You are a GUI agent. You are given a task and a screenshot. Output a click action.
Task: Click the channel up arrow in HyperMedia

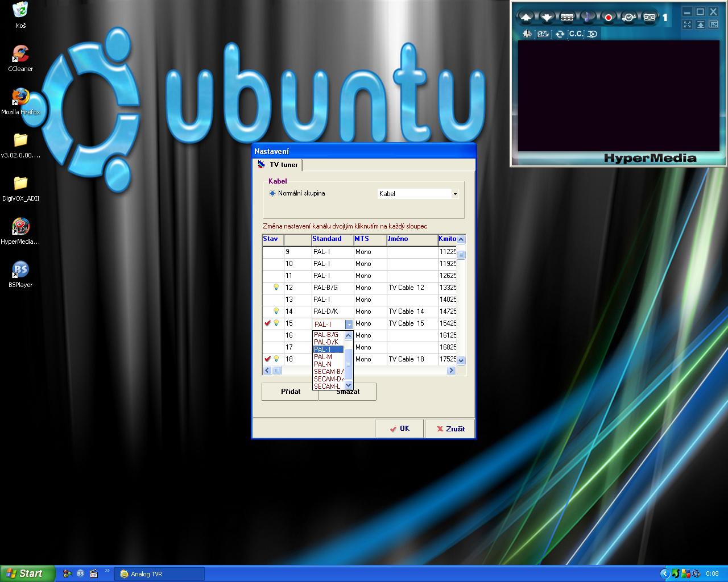[526, 18]
